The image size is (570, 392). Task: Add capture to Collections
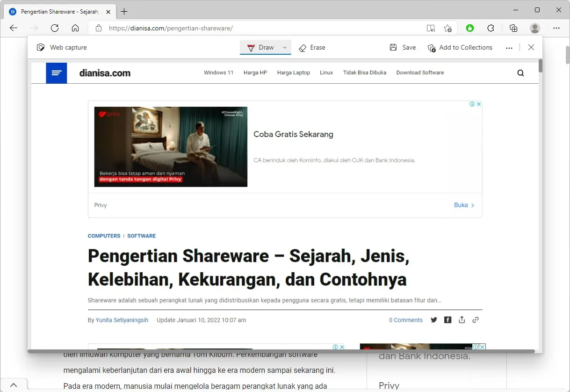coord(460,47)
